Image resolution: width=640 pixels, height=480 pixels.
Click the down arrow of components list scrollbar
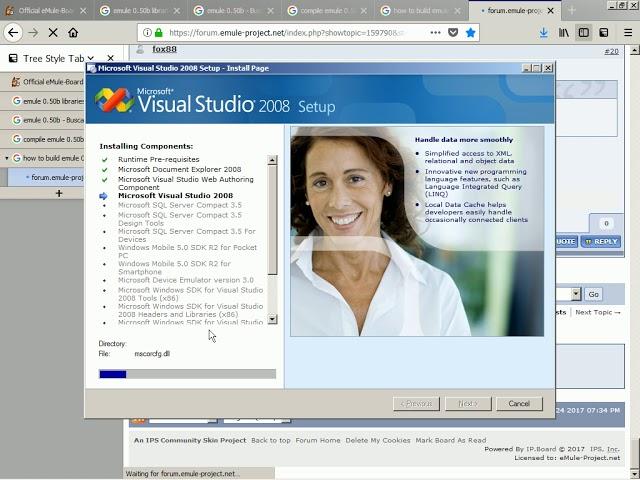[x=272, y=319]
